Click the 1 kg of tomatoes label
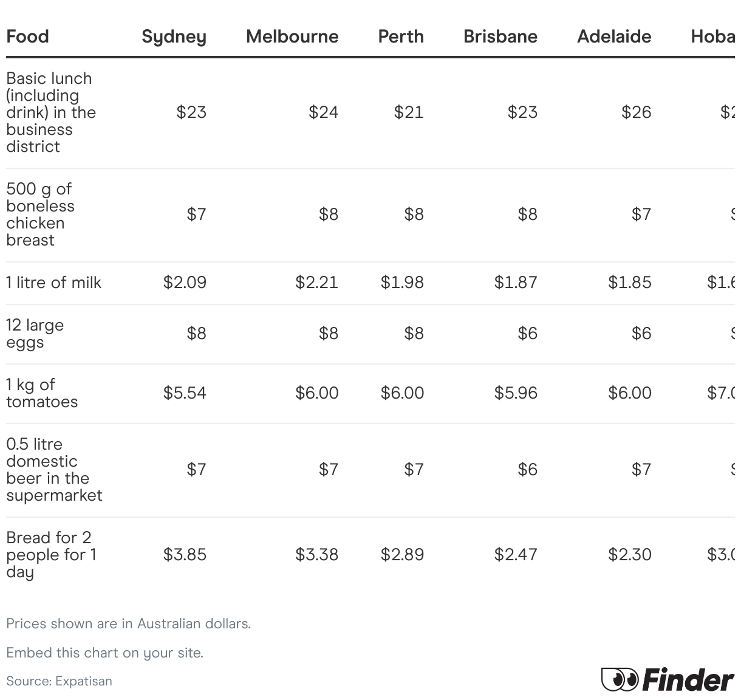741x700 pixels. tap(41, 393)
